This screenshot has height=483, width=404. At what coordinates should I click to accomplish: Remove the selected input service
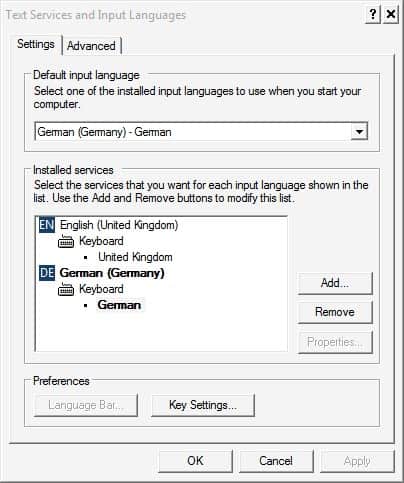click(x=335, y=312)
